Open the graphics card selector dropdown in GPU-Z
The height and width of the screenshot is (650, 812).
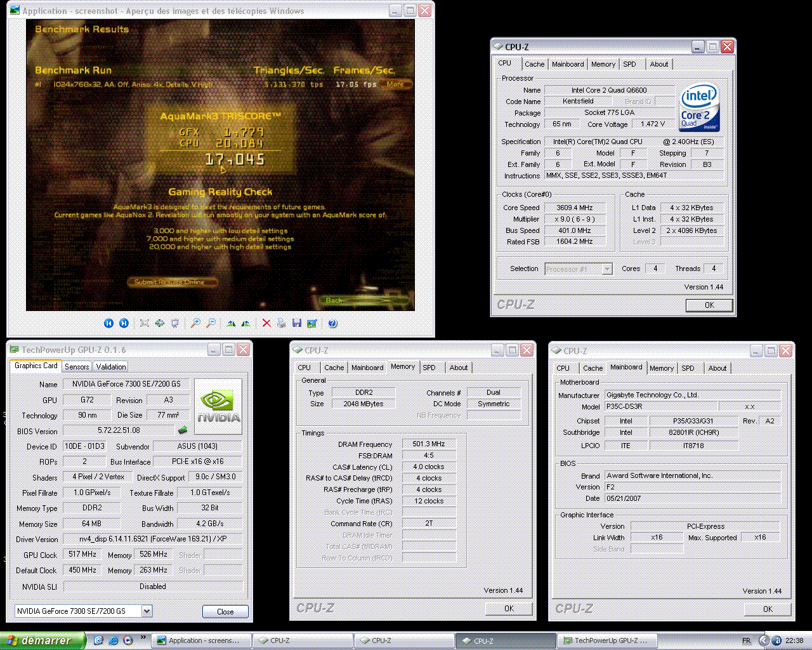tap(147, 611)
